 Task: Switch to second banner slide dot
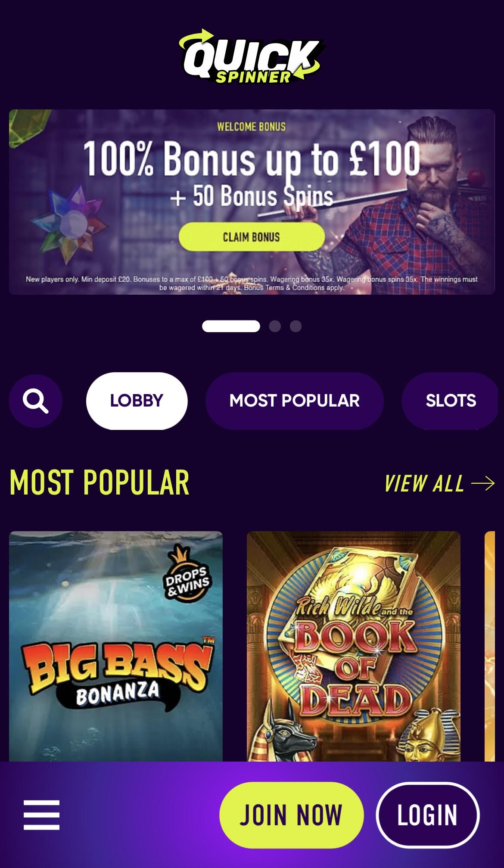pyautogui.click(x=275, y=326)
